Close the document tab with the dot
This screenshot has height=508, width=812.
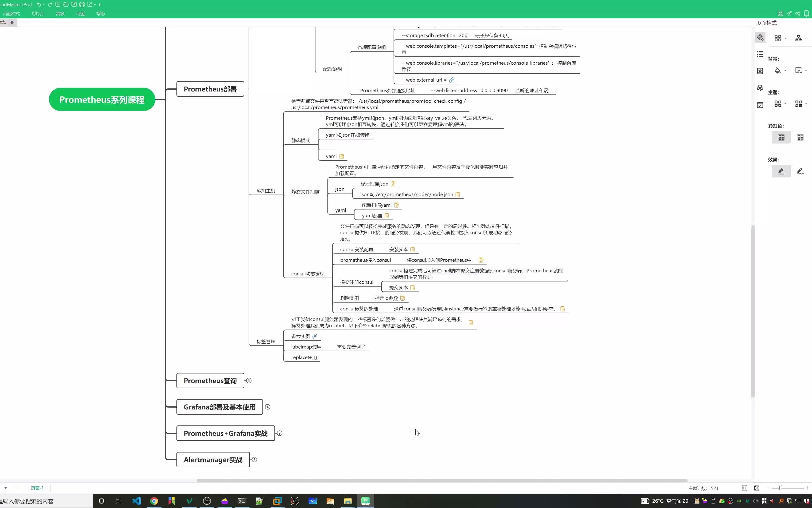(x=12, y=23)
